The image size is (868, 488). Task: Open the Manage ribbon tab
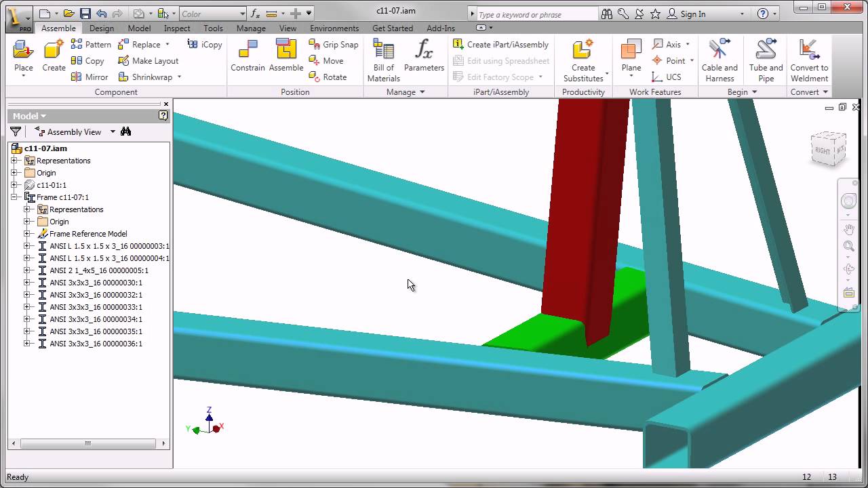251,28
